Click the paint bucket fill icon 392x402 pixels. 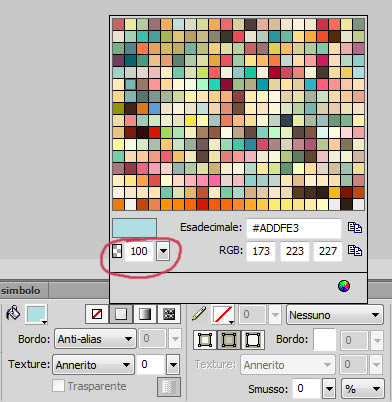tap(13, 313)
